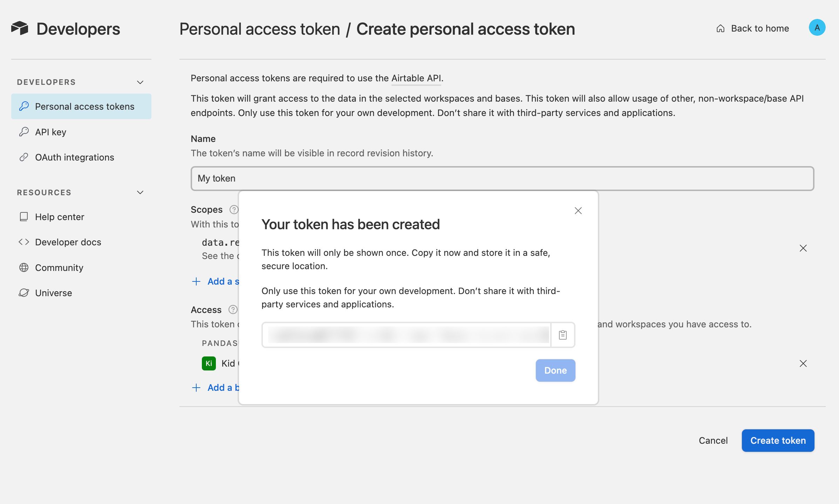Select the Developer docs code icon
The image size is (839, 504).
[x=24, y=242]
